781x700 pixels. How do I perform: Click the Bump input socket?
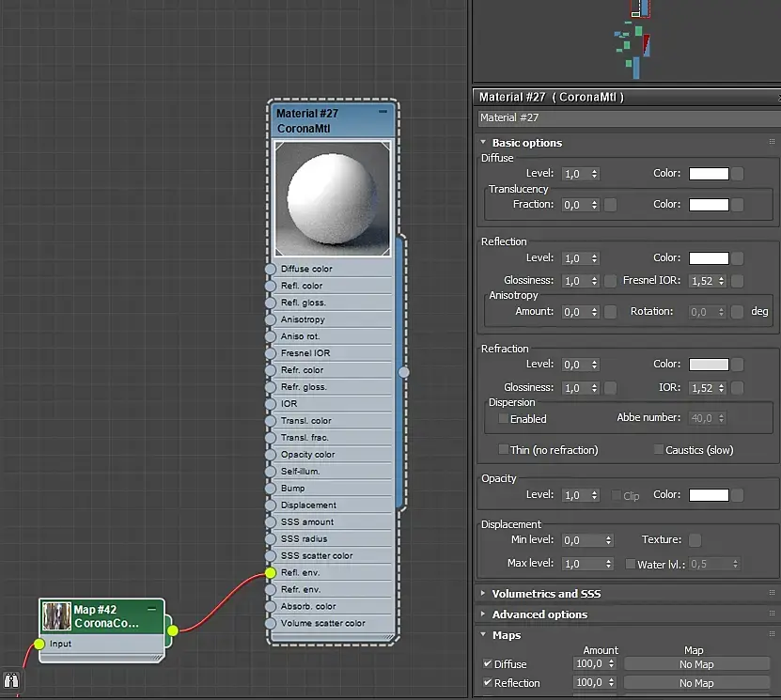(x=270, y=489)
